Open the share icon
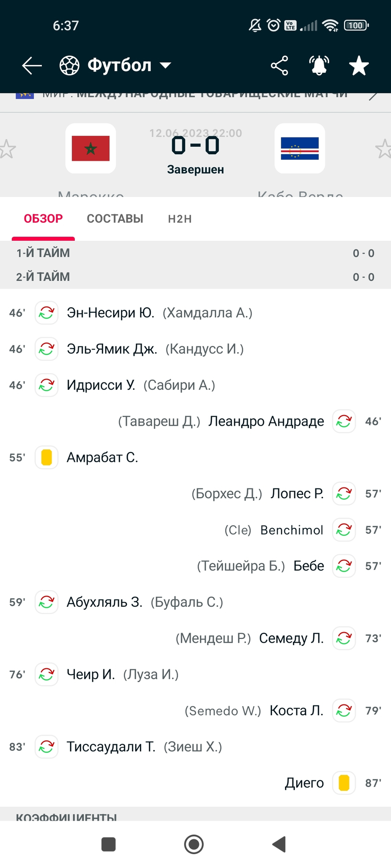Image resolution: width=391 pixels, height=868 pixels. pos(279,66)
